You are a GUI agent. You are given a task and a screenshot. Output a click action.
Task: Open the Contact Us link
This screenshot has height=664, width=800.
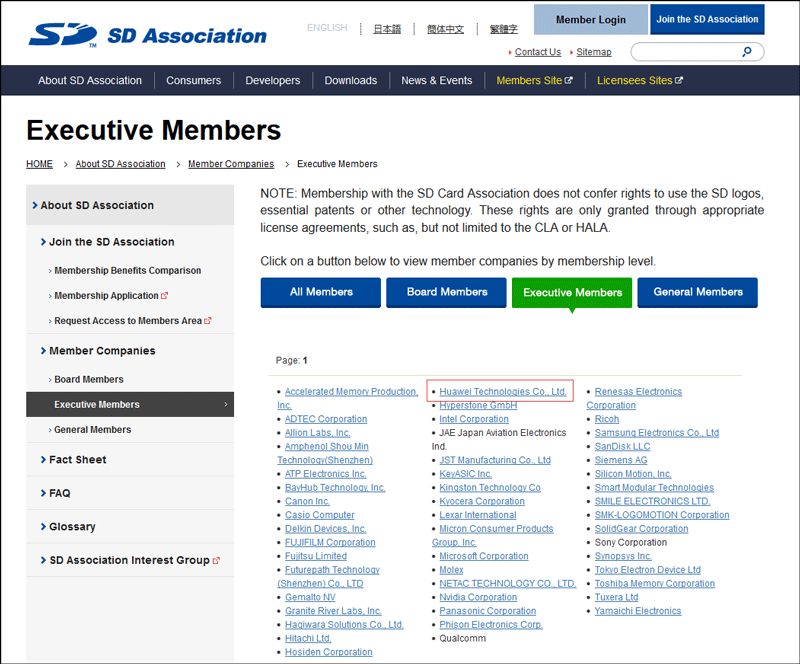537,52
